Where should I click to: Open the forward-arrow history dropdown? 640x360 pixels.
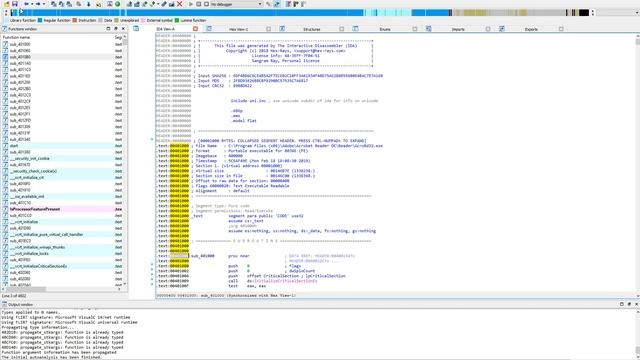(x=44, y=4)
